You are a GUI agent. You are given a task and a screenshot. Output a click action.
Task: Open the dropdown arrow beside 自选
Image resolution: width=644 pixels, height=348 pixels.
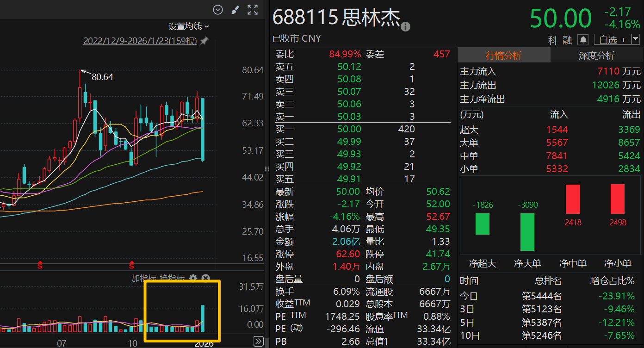(635, 40)
